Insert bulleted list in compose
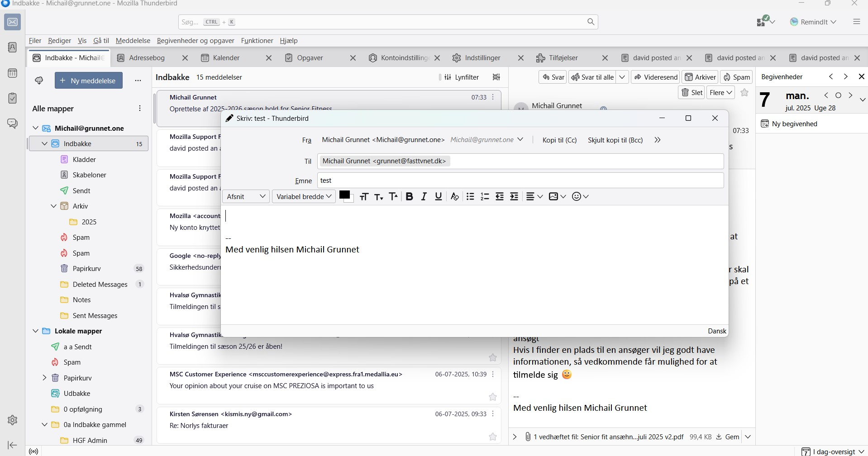868x456 pixels. pyautogui.click(x=470, y=196)
